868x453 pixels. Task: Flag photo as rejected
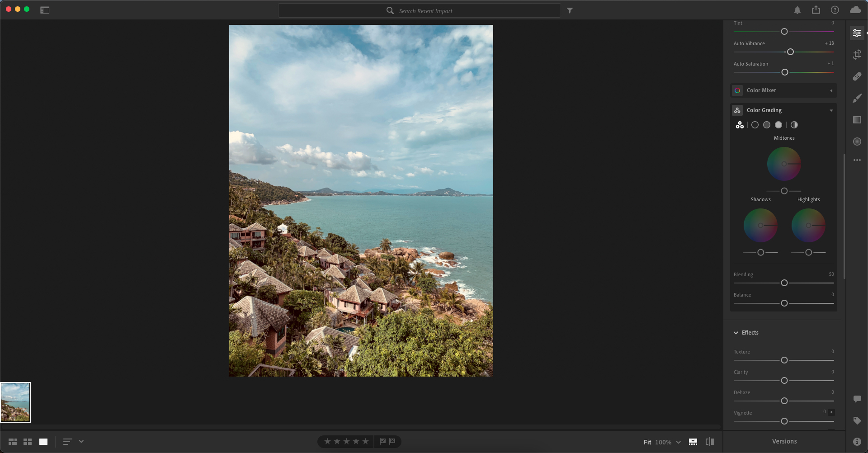pyautogui.click(x=392, y=441)
